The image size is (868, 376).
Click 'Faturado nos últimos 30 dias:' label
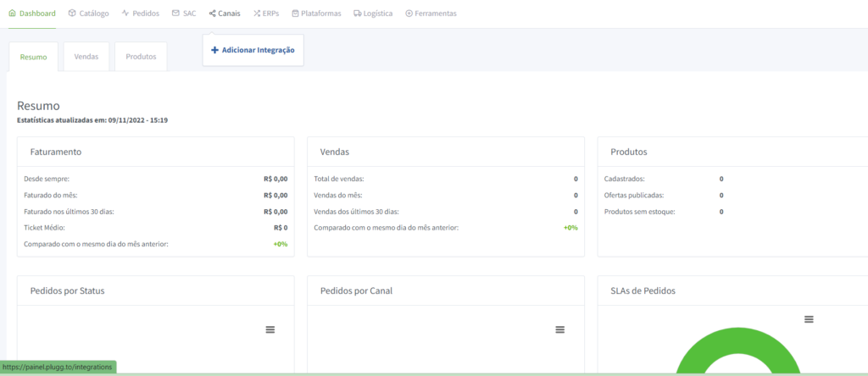(x=70, y=212)
